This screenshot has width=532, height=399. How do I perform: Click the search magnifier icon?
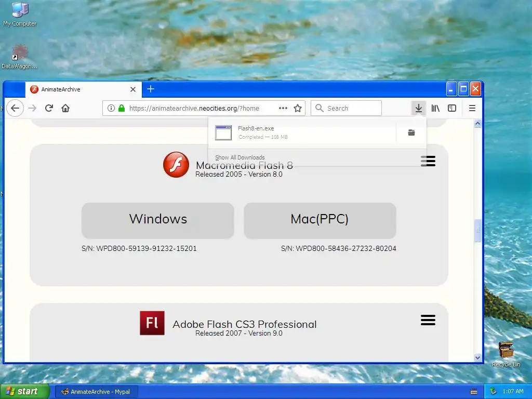point(320,108)
